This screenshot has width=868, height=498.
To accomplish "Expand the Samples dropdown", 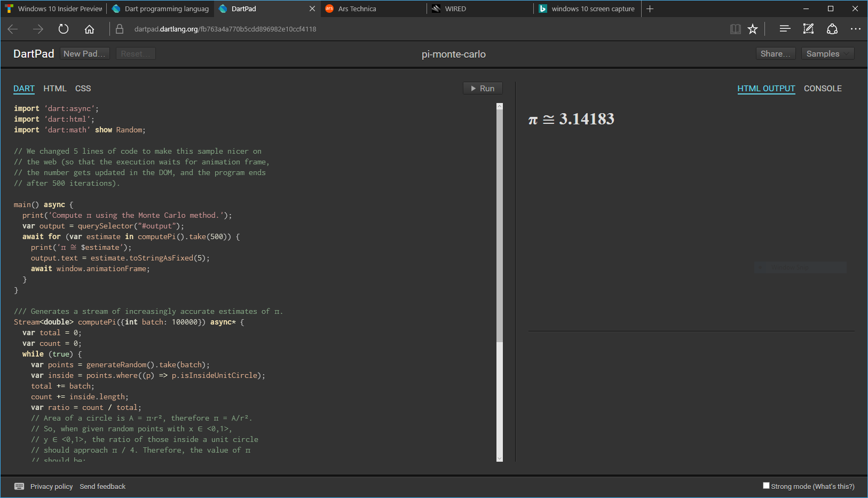I will [x=828, y=54].
